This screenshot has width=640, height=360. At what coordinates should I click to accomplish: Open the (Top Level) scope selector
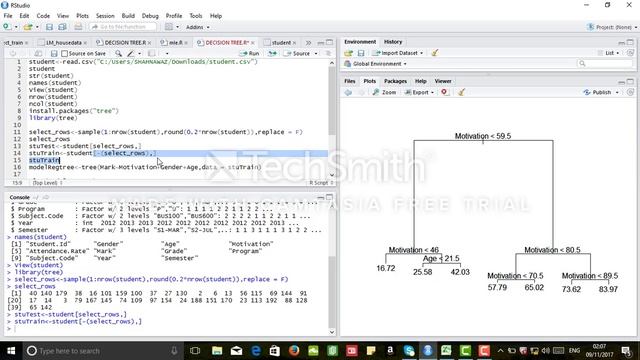(x=48, y=183)
